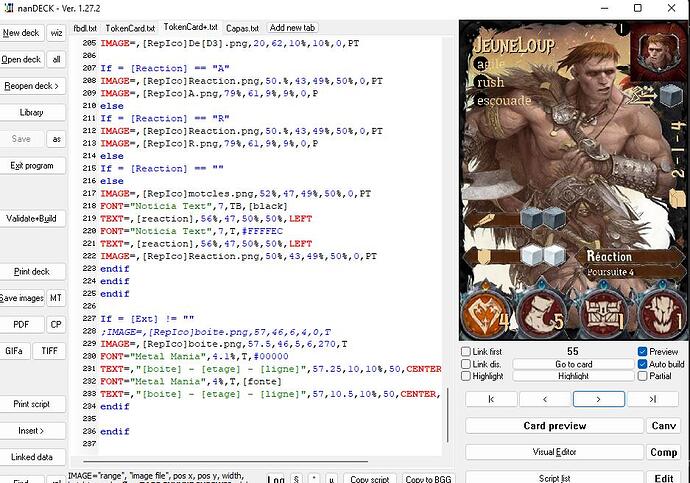This screenshot has height=483, width=690.
Task: Expand the Insert > menu
Action: pyautogui.click(x=32, y=431)
